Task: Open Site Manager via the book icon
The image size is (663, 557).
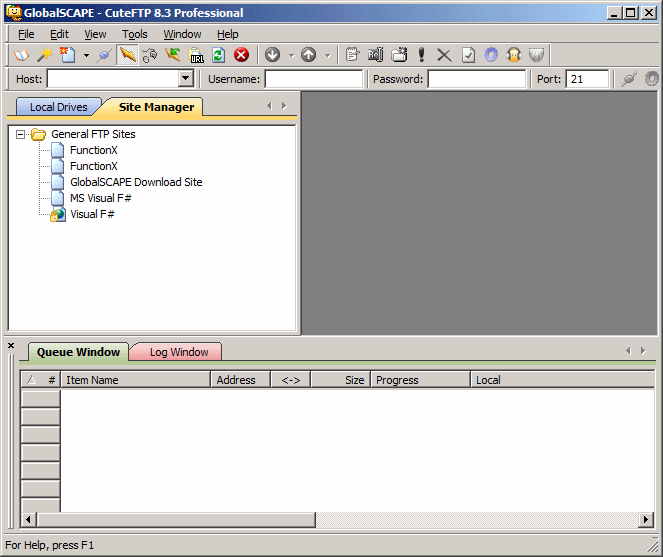Action: [x=21, y=55]
